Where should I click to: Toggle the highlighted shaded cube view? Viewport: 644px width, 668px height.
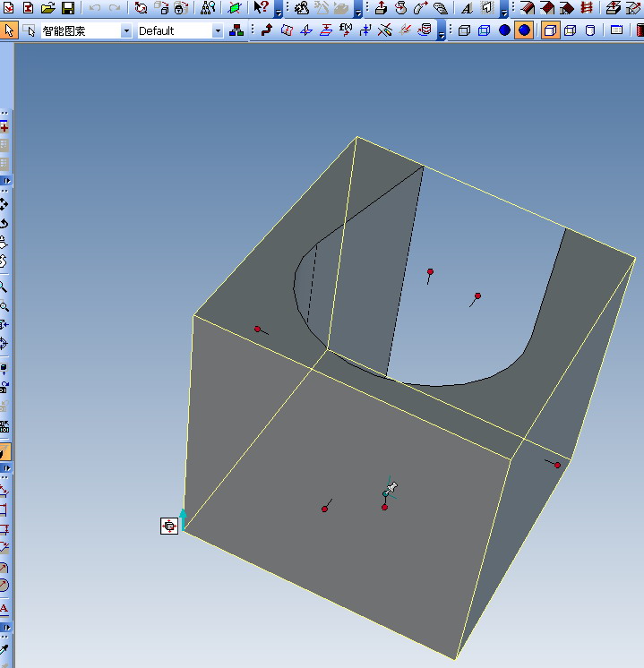pos(550,30)
